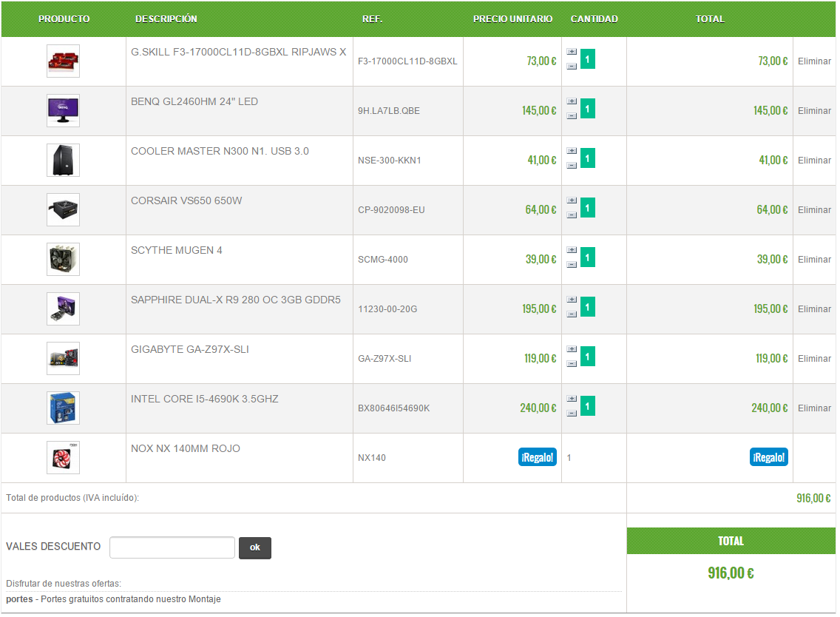Remove BENQ GL2460HM with Eliminar

coord(814,110)
